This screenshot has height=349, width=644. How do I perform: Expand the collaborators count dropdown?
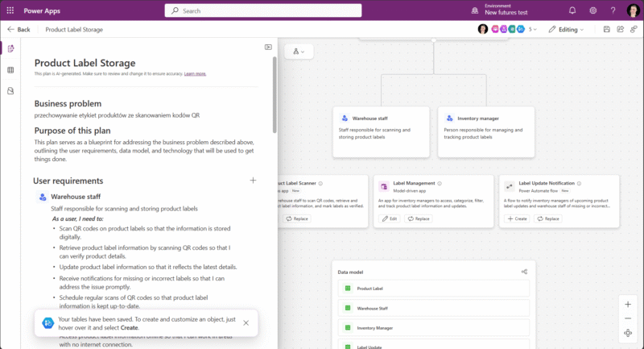(533, 29)
